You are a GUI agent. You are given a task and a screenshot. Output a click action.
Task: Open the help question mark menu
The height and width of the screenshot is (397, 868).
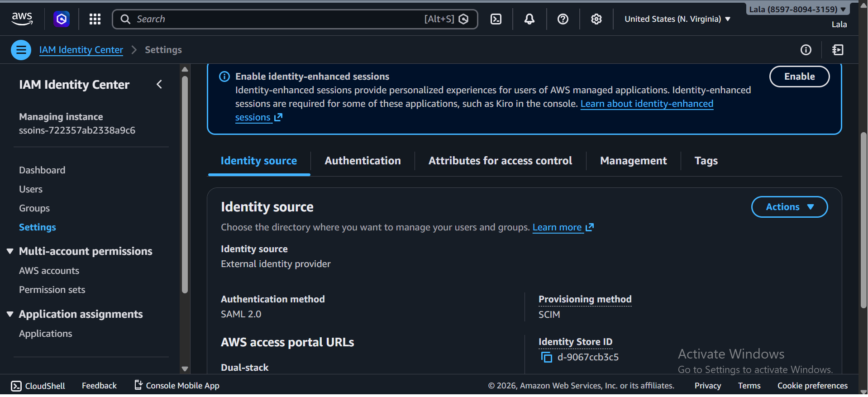tap(563, 19)
